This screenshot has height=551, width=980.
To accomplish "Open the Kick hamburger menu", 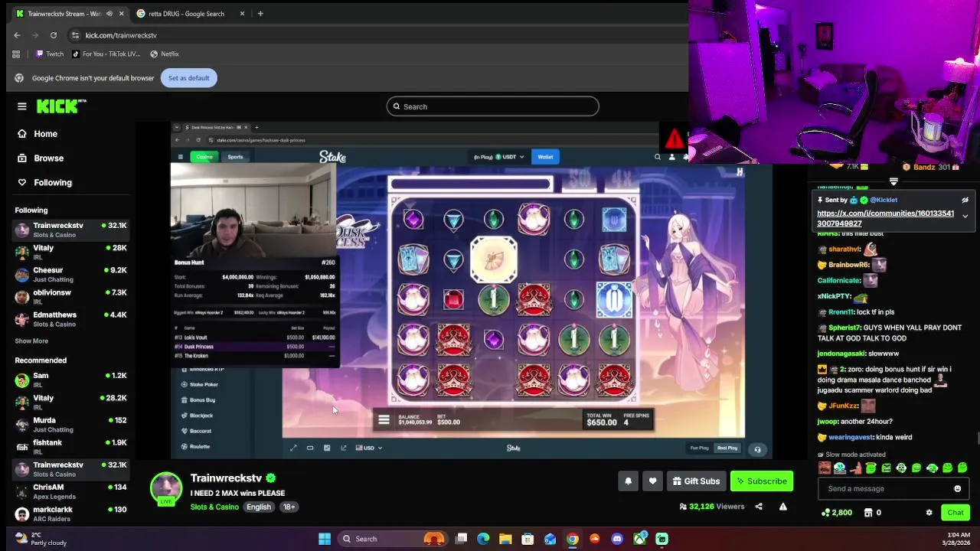I will click(x=22, y=106).
